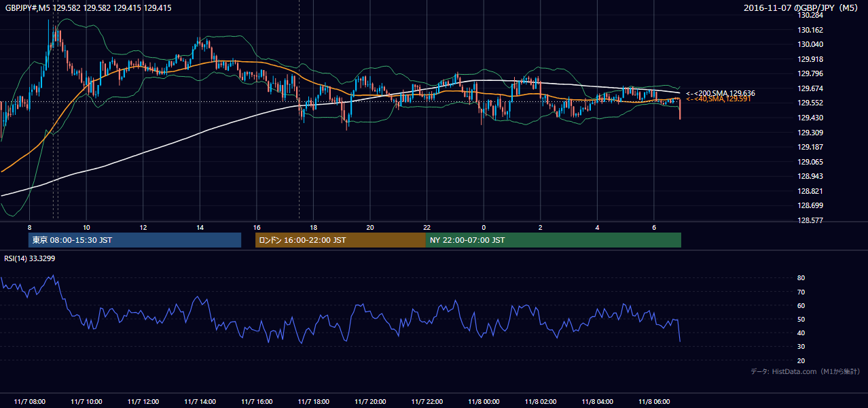
Task: Click the 11/7 14:00 date label
Action: coord(199,402)
